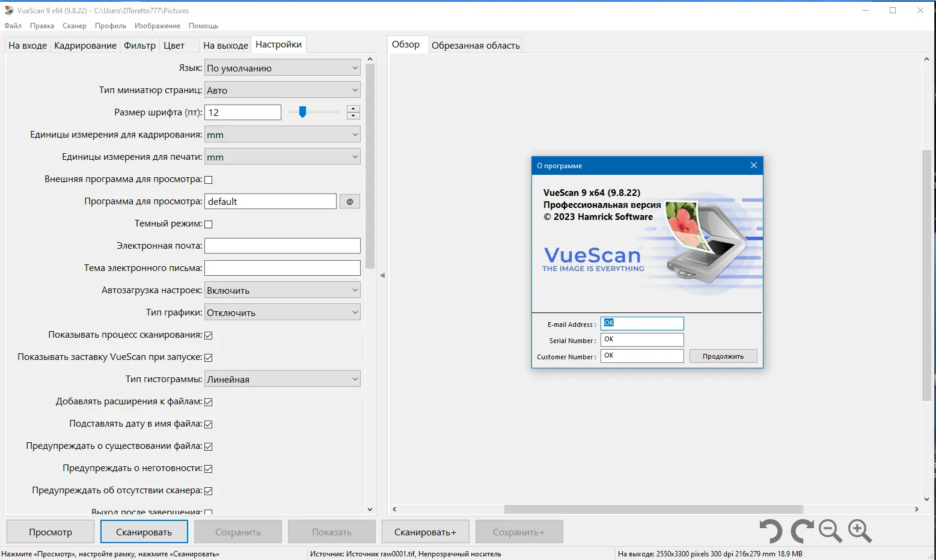Click the font size slider handle
Image resolution: width=936 pixels, height=560 pixels.
click(303, 112)
